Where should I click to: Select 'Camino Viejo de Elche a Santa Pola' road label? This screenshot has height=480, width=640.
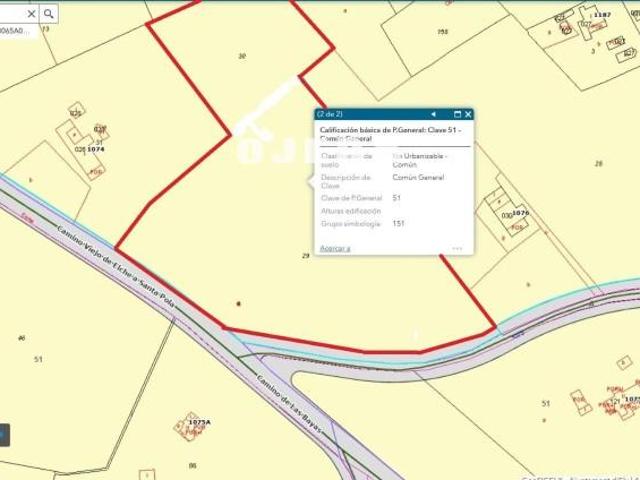click(116, 266)
